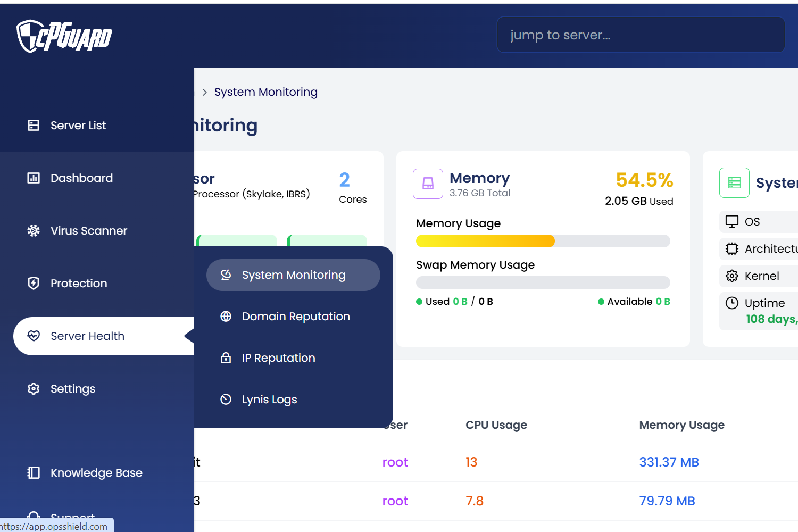Click the 79.79 MB memory value
This screenshot has height=532, width=798.
pyautogui.click(x=667, y=501)
